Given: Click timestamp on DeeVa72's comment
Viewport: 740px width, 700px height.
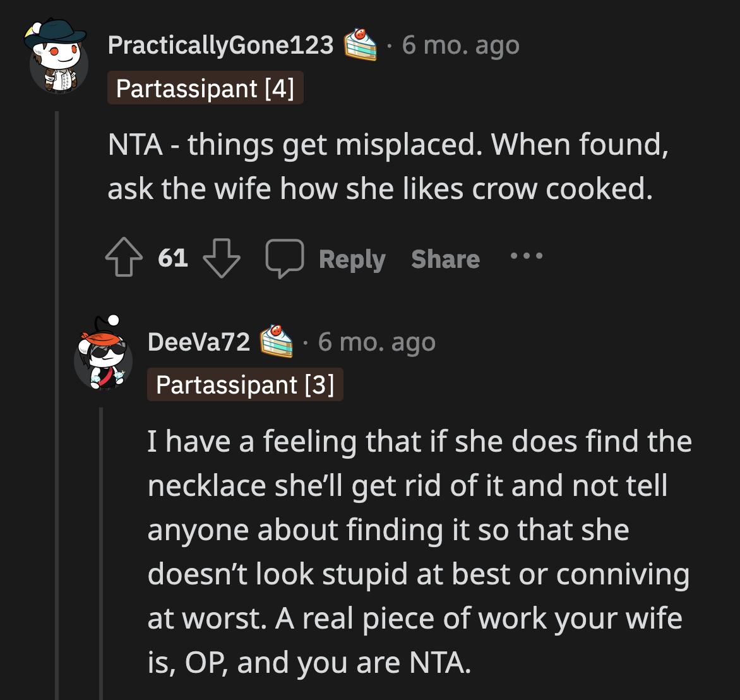Looking at the screenshot, I should 376,342.
